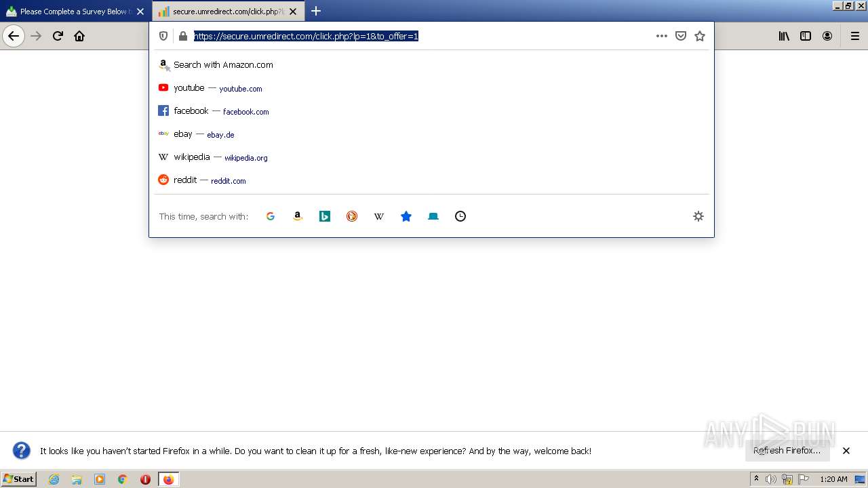Image resolution: width=868 pixels, height=488 pixels.
Task: Select youtube suggestion
Action: 431,88
